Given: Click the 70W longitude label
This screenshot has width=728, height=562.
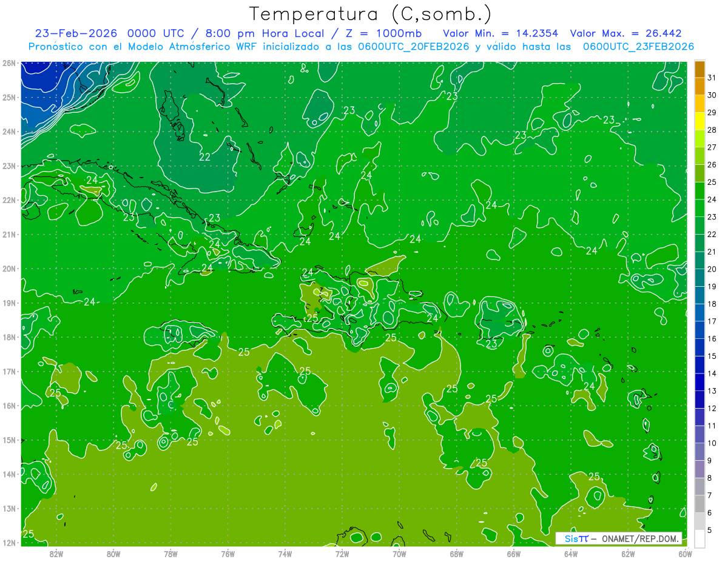Looking at the screenshot, I should [x=399, y=554].
